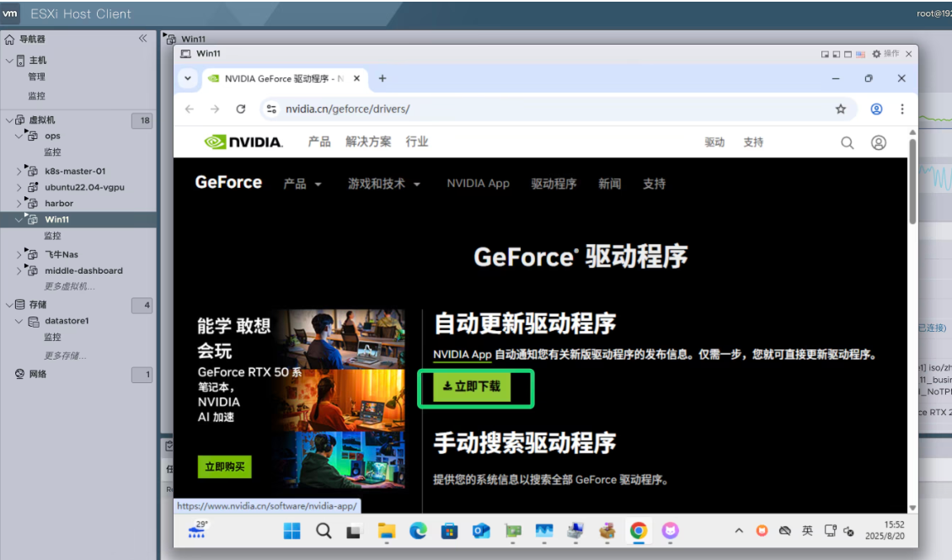Launch File Explorer from the taskbar
Screen dimensions: 952x560
386,531
